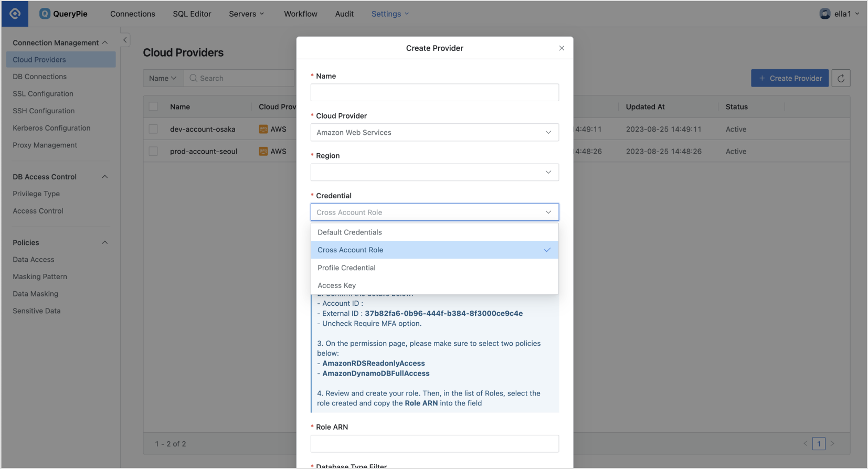The width and height of the screenshot is (868, 469).
Task: Collapse the sidebar with the arrow icon
Action: coord(125,40)
